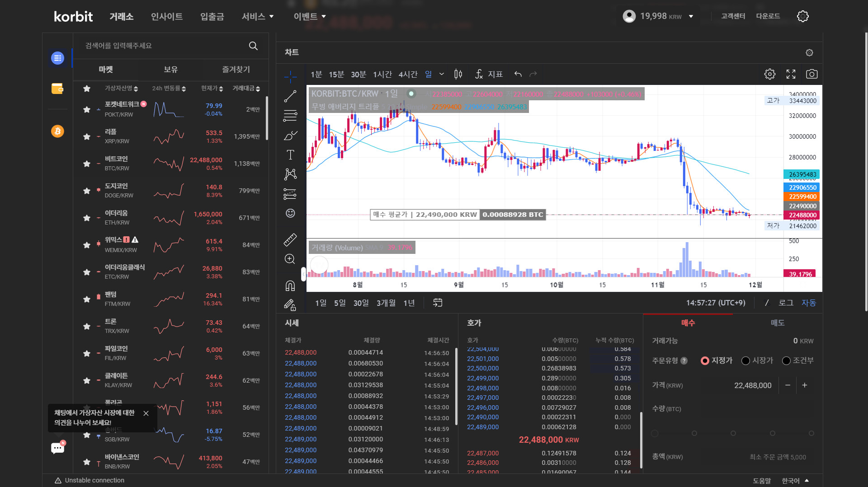Toggle favorite star for 리플 XRP
868x487 pixels.
click(x=87, y=136)
